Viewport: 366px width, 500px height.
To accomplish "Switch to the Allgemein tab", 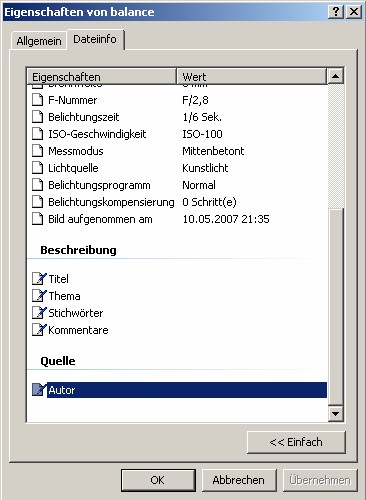I will coord(39,41).
